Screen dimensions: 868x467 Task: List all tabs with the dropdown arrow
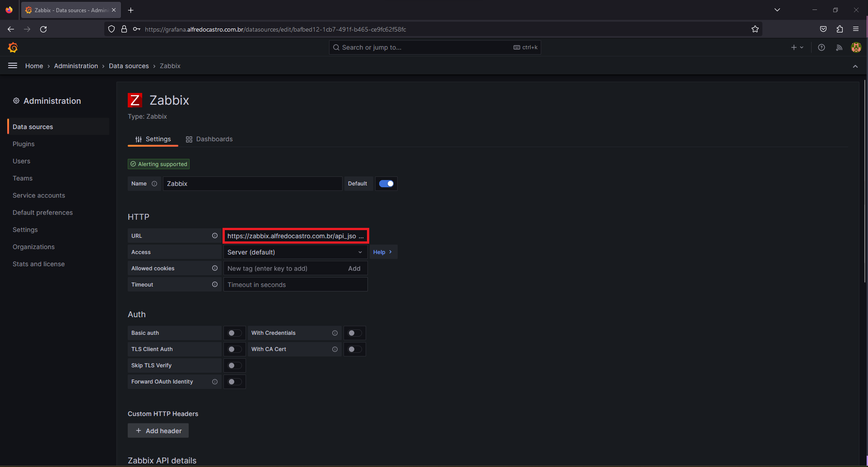[777, 10]
